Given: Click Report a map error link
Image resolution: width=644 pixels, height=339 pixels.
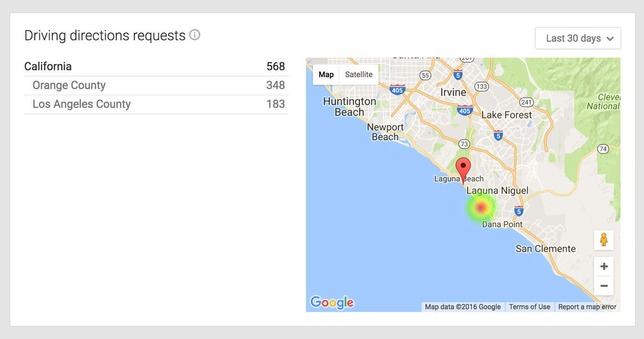Looking at the screenshot, I should (587, 307).
